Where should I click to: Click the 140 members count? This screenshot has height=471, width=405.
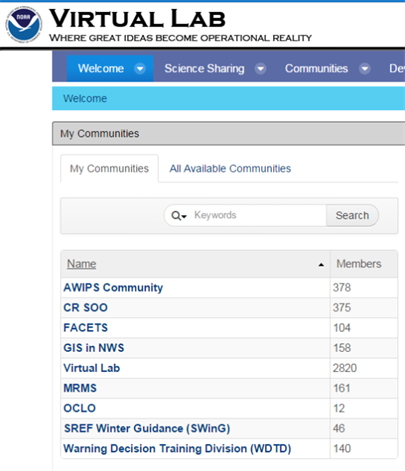[x=342, y=449]
